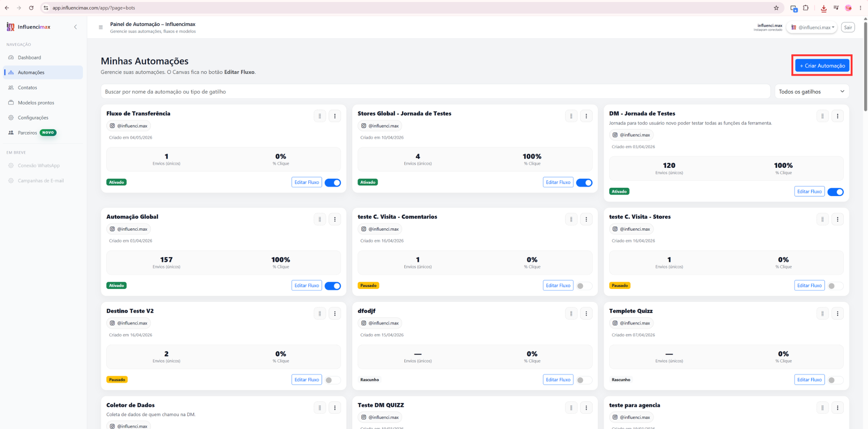The image size is (868, 429).
Task: Open three-dot menu on teste para agencia card
Action: click(838, 408)
